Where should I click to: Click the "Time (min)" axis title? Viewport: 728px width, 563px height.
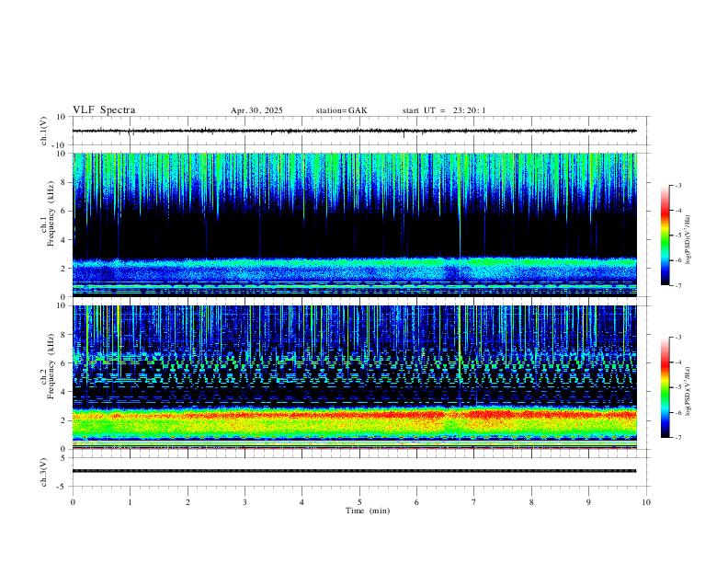click(x=368, y=511)
